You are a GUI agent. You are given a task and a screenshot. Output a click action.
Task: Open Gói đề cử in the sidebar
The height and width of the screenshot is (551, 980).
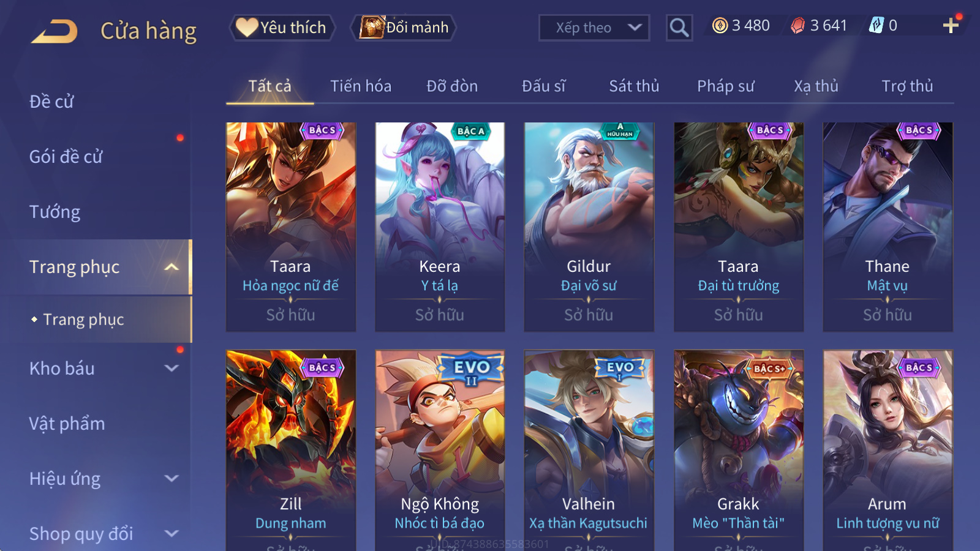pos(66,157)
